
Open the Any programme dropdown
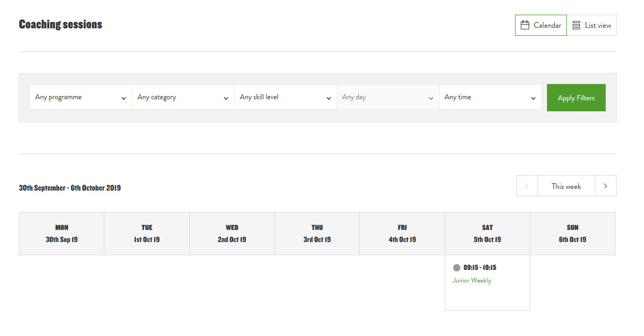click(80, 97)
